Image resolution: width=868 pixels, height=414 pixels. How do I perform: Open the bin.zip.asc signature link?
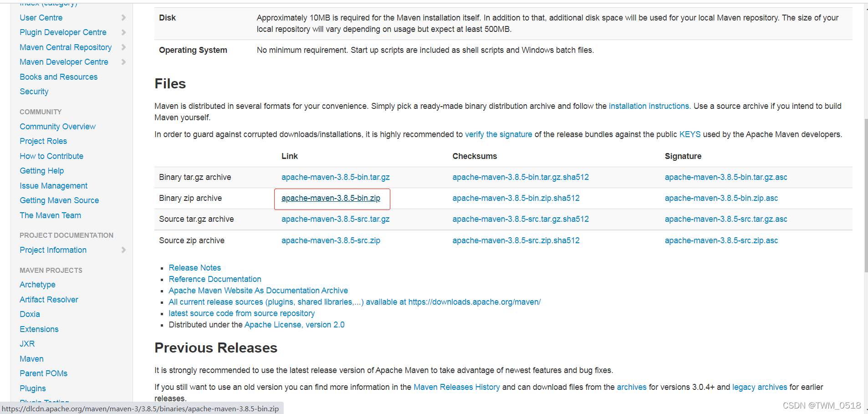pos(721,198)
